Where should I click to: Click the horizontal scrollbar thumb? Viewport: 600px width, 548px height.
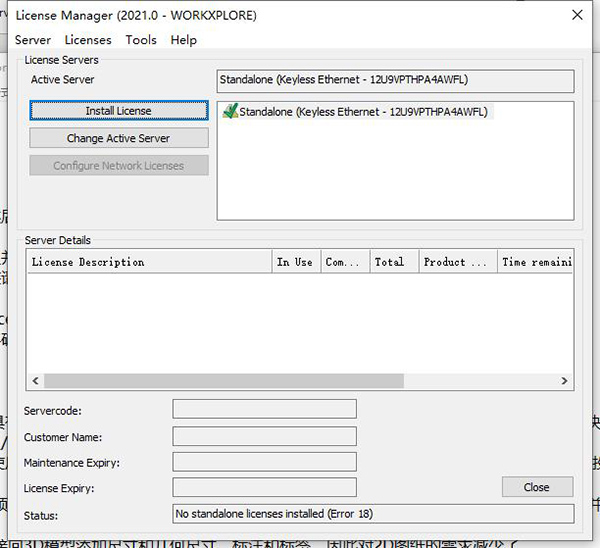[x=224, y=381]
